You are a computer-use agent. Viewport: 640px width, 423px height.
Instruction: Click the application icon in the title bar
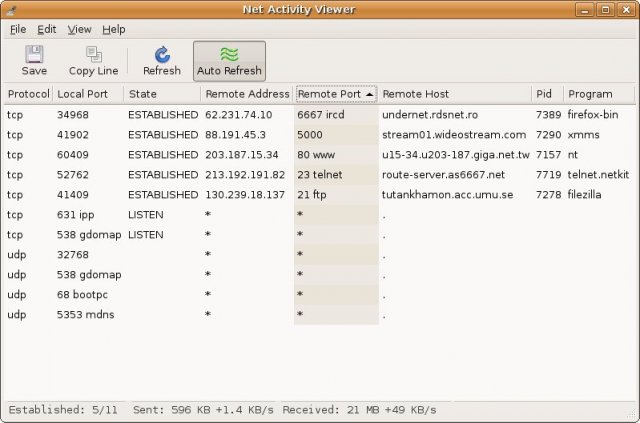coord(11,10)
